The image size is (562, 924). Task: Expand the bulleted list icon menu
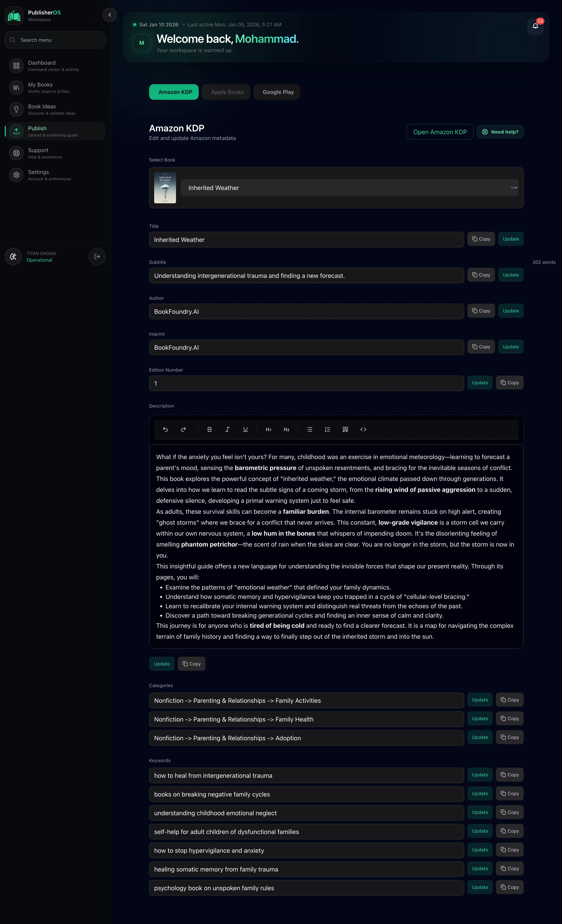click(x=309, y=429)
